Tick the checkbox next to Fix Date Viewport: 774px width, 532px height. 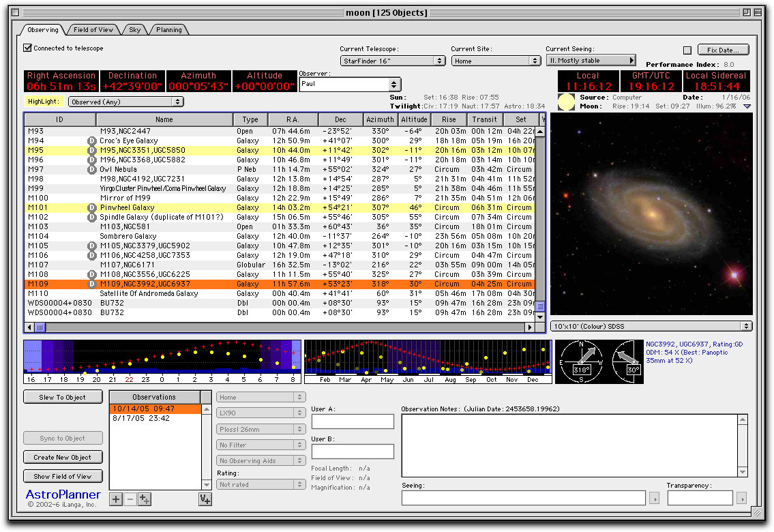(x=687, y=50)
